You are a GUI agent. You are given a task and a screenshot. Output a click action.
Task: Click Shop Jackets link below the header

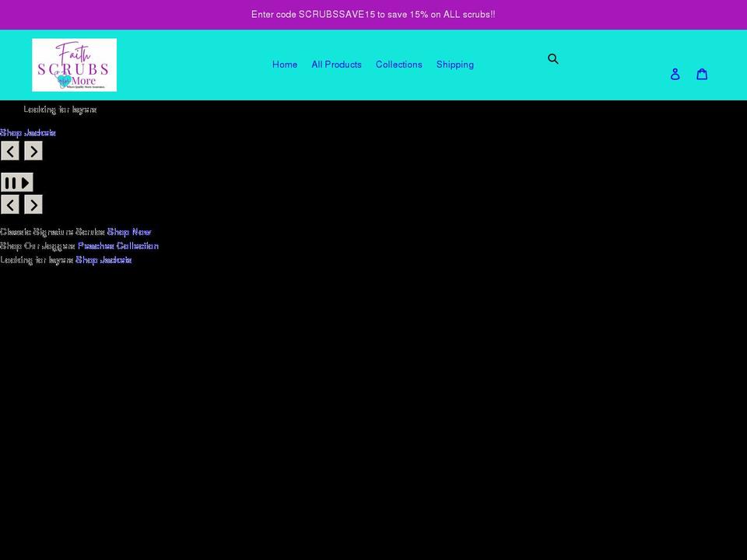coord(28,133)
